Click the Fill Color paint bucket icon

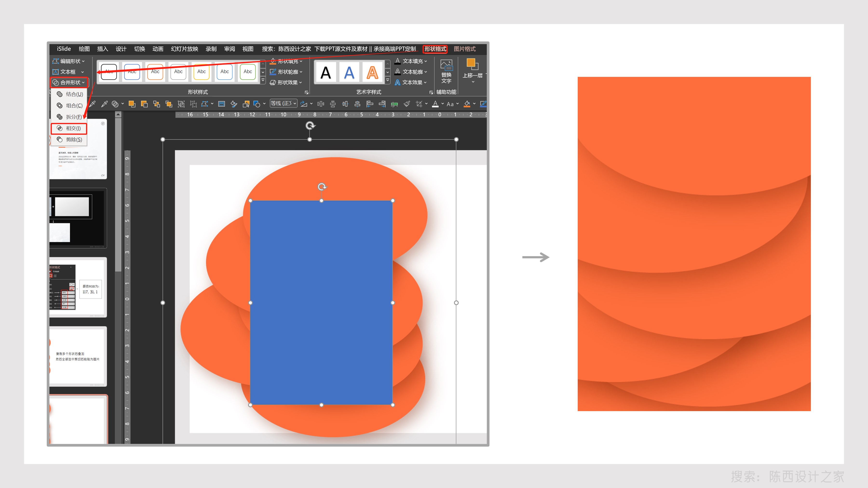pos(467,104)
